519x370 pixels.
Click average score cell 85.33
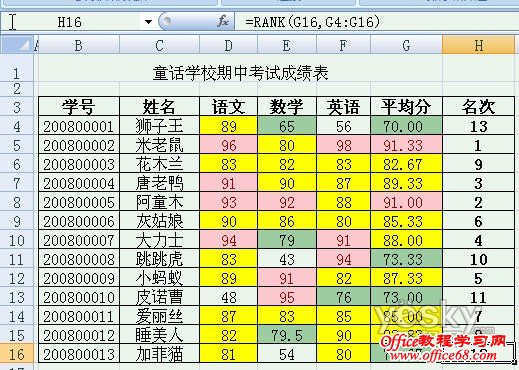click(406, 221)
